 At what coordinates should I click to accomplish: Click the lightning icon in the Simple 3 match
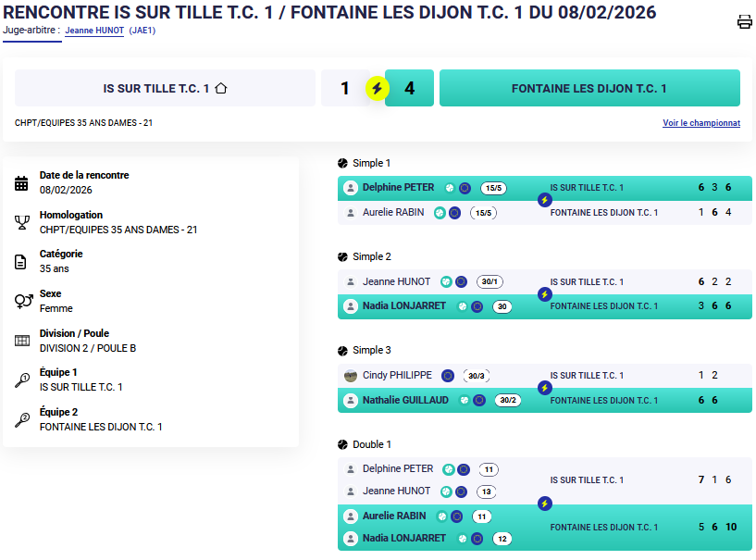pyautogui.click(x=545, y=388)
